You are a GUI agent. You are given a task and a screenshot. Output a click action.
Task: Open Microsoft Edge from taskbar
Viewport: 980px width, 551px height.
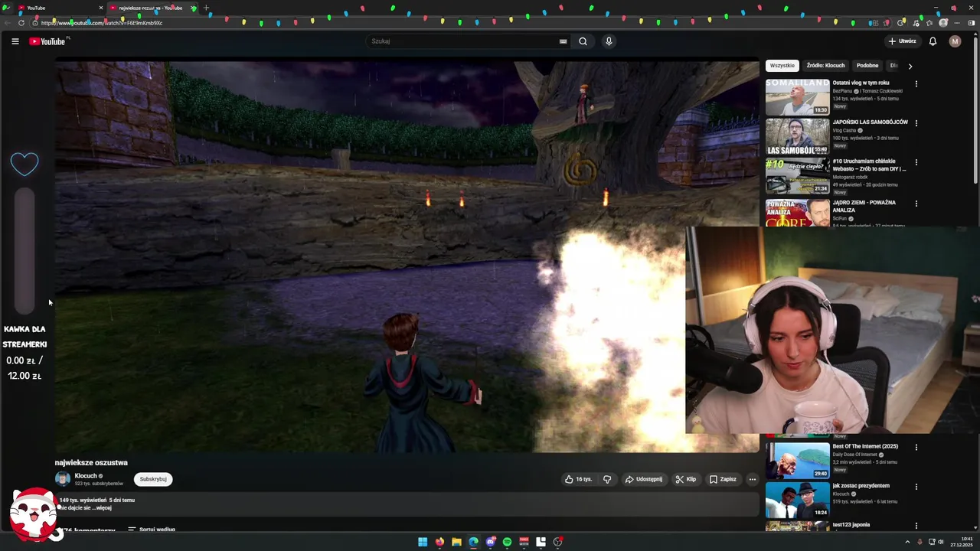click(x=473, y=542)
